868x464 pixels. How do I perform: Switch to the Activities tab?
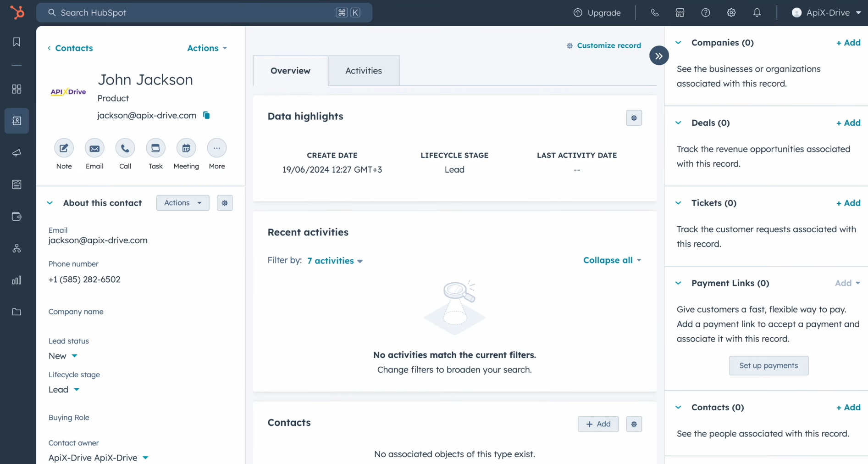(x=364, y=70)
